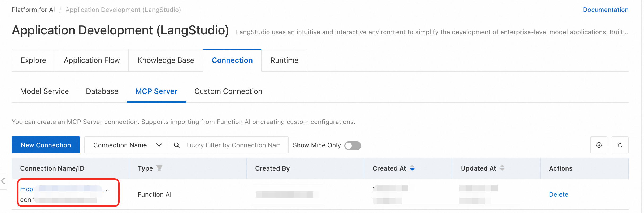Expand the collapsed left sidebar arrow
Viewport: 644px width, 213px height.
(3, 181)
